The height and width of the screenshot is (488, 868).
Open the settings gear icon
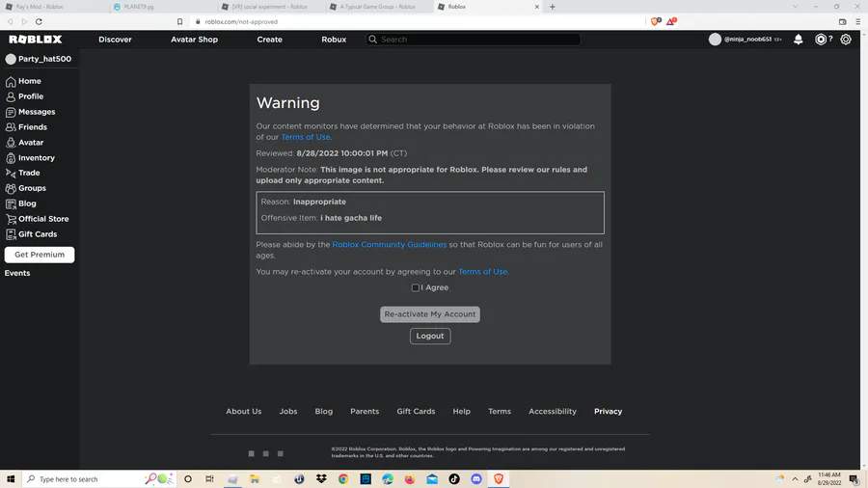[845, 40]
